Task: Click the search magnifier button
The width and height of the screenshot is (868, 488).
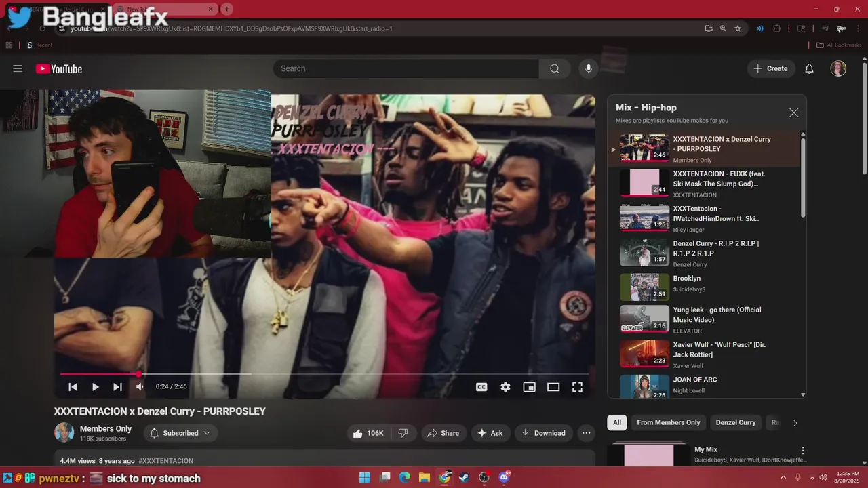Action: click(x=555, y=68)
